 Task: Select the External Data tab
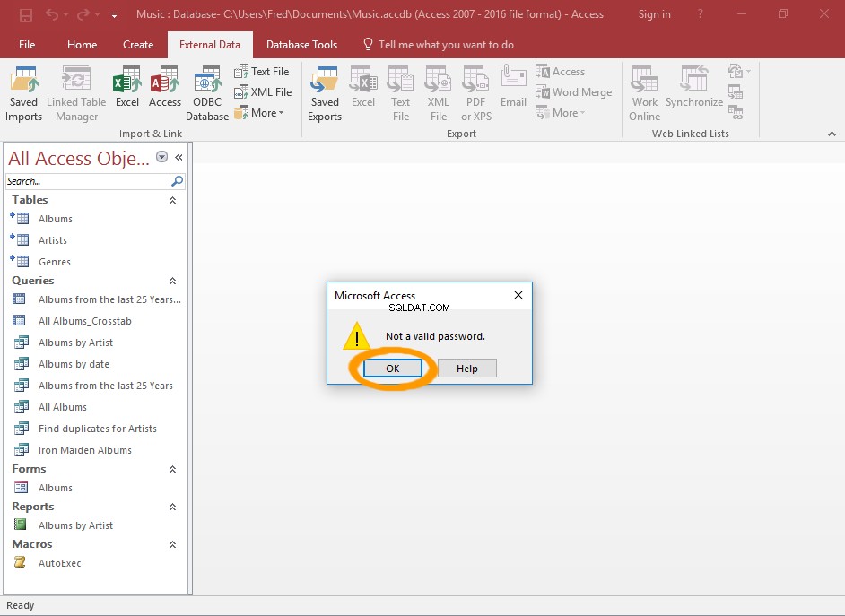tap(210, 45)
